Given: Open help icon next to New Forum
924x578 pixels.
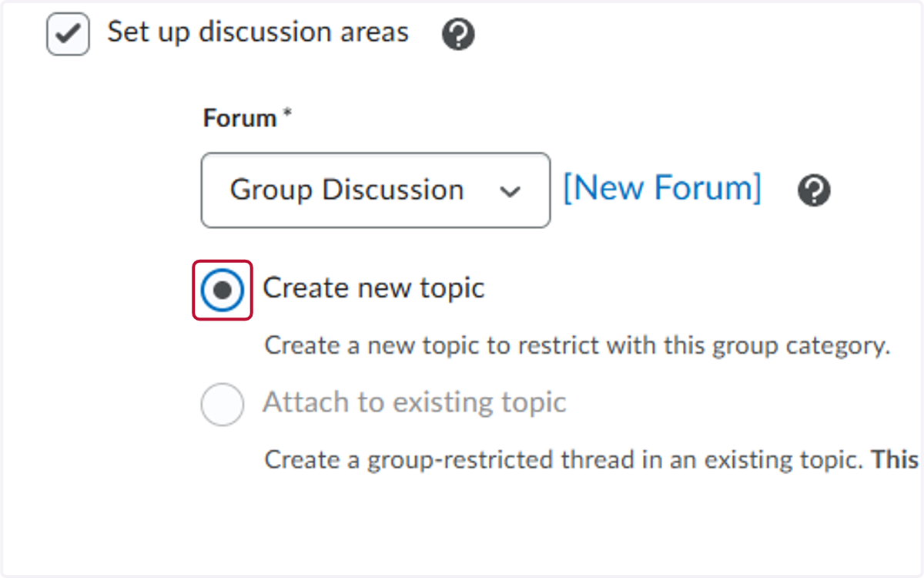Looking at the screenshot, I should click(814, 190).
